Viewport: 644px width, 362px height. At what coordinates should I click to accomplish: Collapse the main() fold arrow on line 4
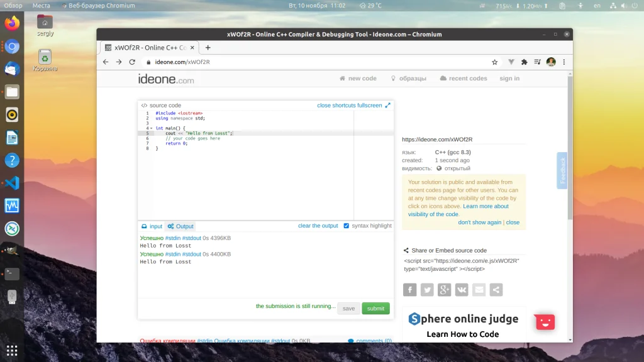pos(151,128)
